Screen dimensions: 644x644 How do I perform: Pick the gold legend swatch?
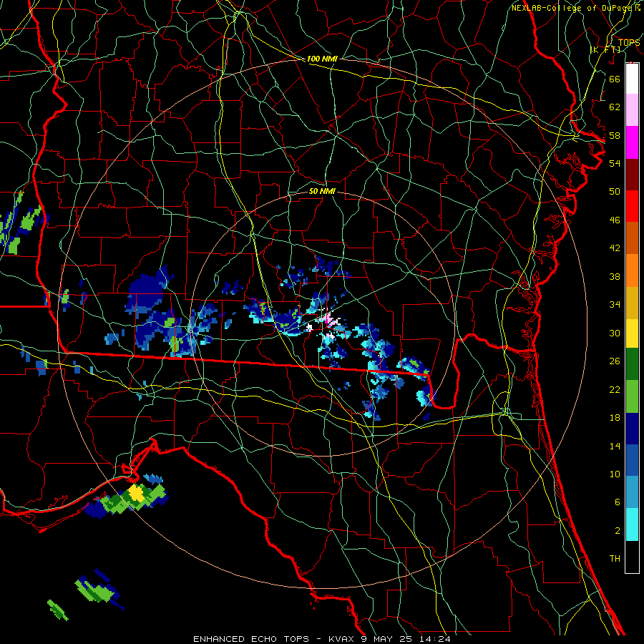tap(632, 303)
